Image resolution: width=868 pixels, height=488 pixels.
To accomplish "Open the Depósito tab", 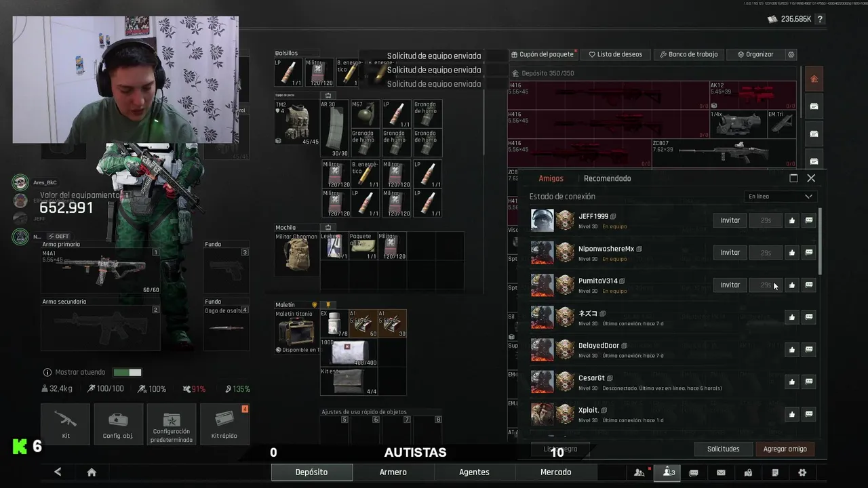I will 312,472.
